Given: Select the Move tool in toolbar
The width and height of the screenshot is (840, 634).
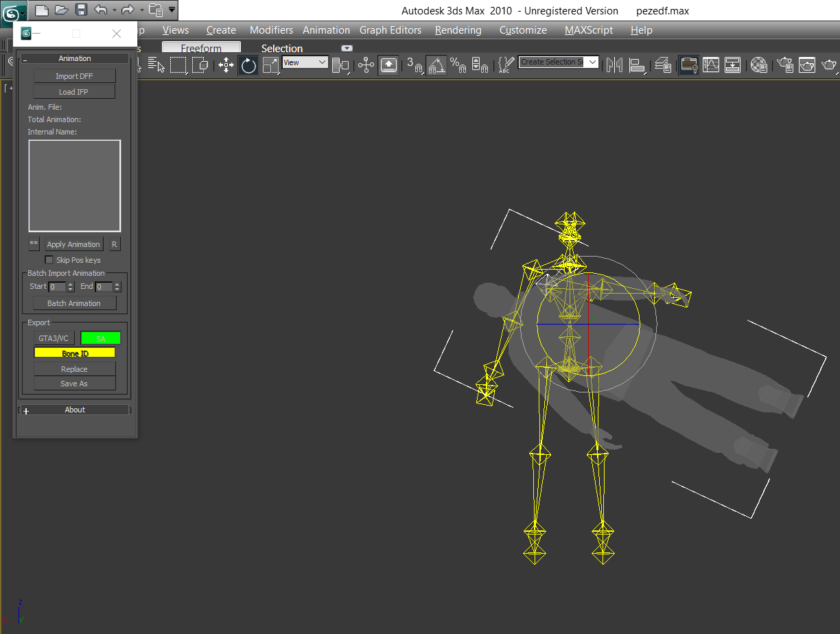Looking at the screenshot, I should tap(226, 65).
